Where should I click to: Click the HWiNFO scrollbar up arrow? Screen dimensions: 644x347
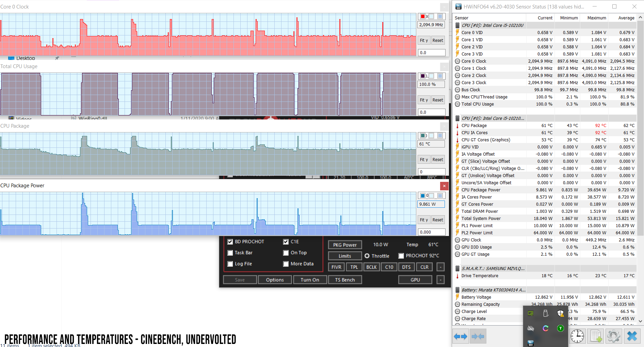coord(640,17)
